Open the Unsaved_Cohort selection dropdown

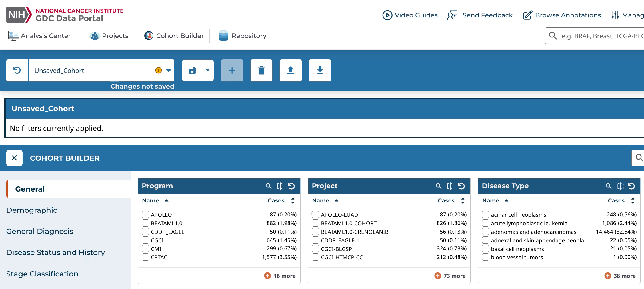169,71
